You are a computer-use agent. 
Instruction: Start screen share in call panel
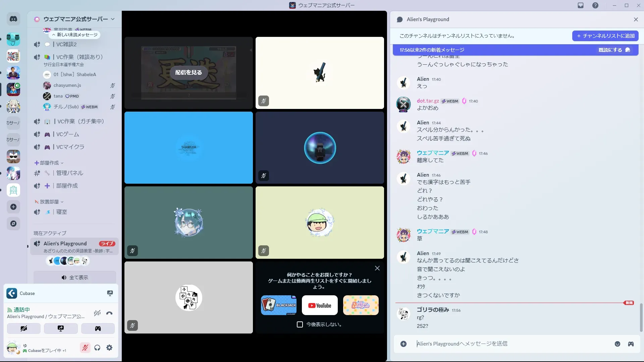61,328
